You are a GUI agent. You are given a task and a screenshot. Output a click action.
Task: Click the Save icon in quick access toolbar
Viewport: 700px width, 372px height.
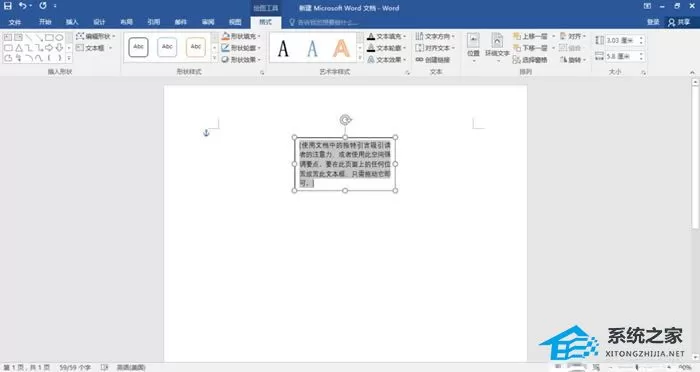tap(8, 6)
